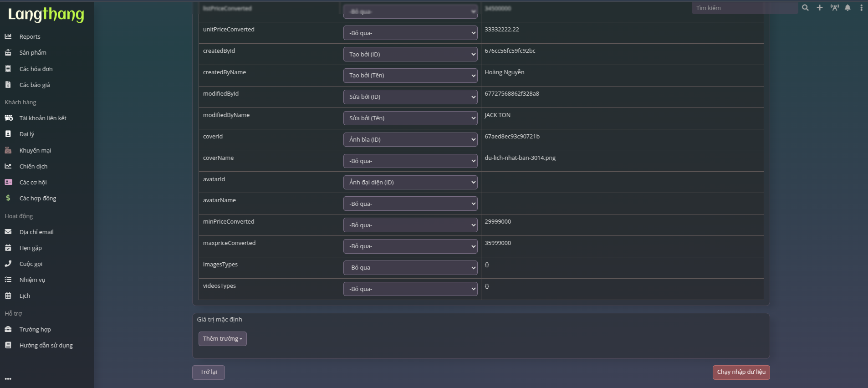Click the Cuộc gọi phone icon
The height and width of the screenshot is (388, 868).
[x=8, y=264]
